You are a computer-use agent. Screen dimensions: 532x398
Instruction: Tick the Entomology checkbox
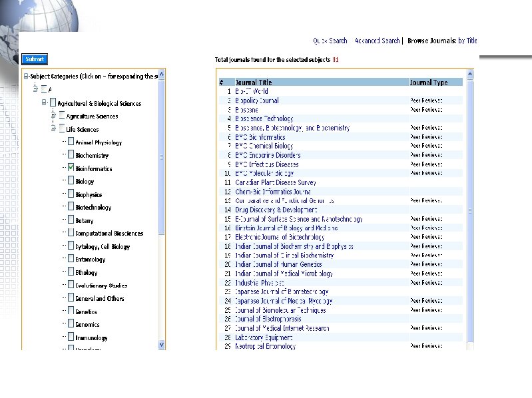point(71,259)
